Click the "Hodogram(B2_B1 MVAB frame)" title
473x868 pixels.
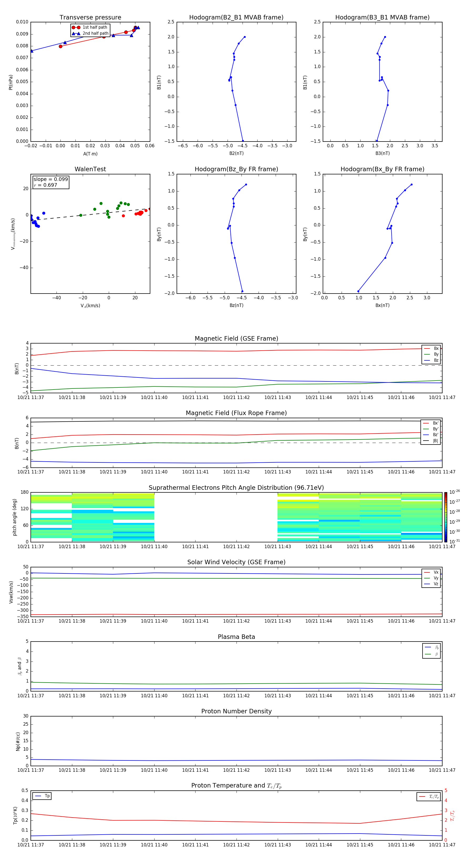pyautogui.click(x=236, y=18)
